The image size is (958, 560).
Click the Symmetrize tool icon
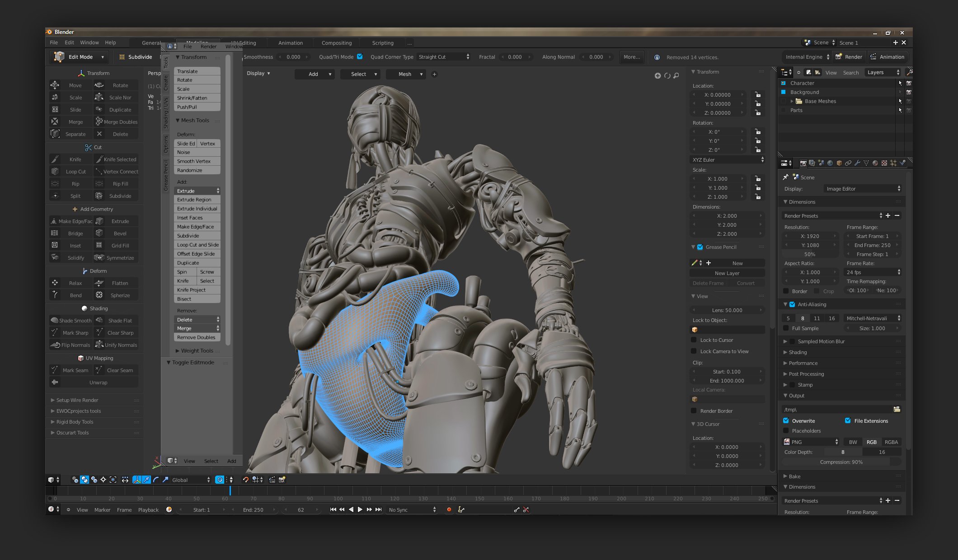[99, 258]
